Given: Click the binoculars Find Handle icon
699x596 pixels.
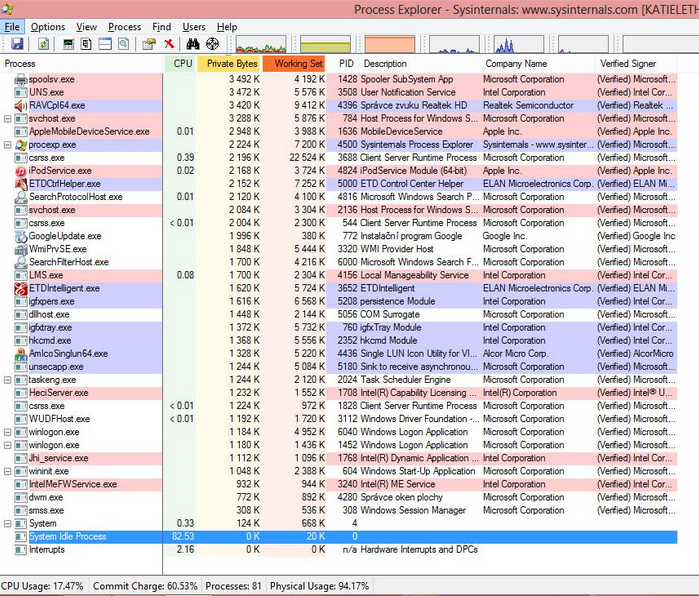Looking at the screenshot, I should tap(193, 44).
